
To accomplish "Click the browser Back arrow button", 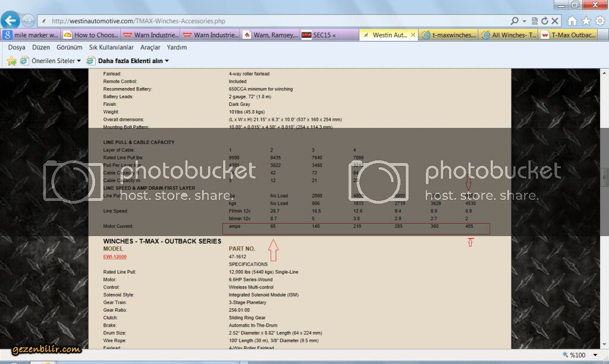I will point(10,21).
